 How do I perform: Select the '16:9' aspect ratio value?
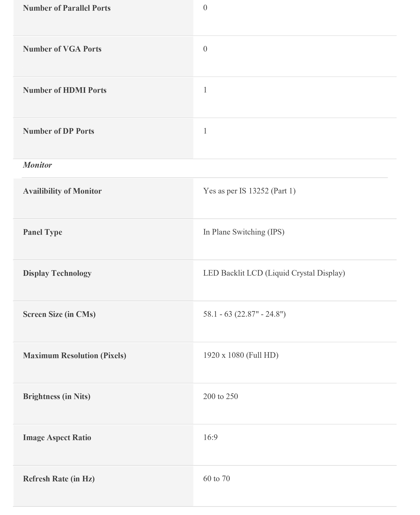[x=210, y=437]
